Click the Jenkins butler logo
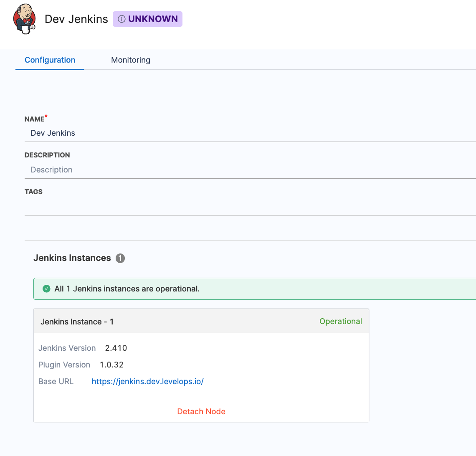Image resolution: width=476 pixels, height=456 pixels. pos(25,19)
